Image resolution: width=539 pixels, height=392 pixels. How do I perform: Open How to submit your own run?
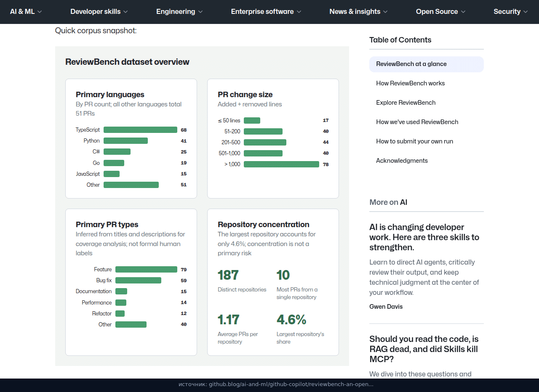(x=415, y=141)
